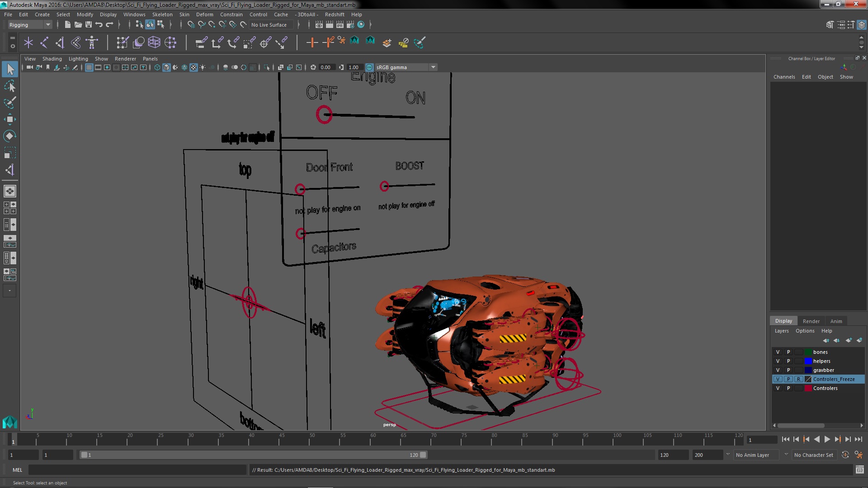Click play forwards button

[827, 439]
